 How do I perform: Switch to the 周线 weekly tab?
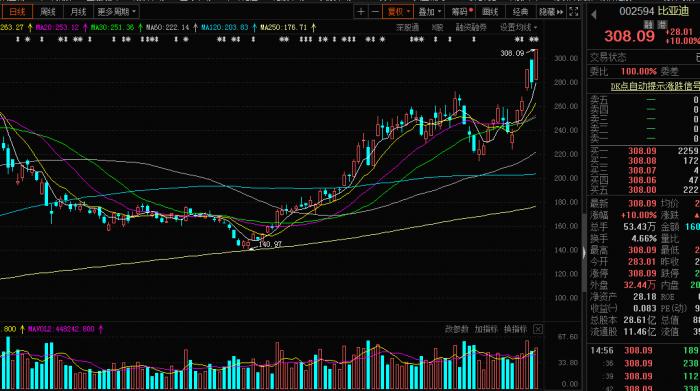click(x=48, y=12)
